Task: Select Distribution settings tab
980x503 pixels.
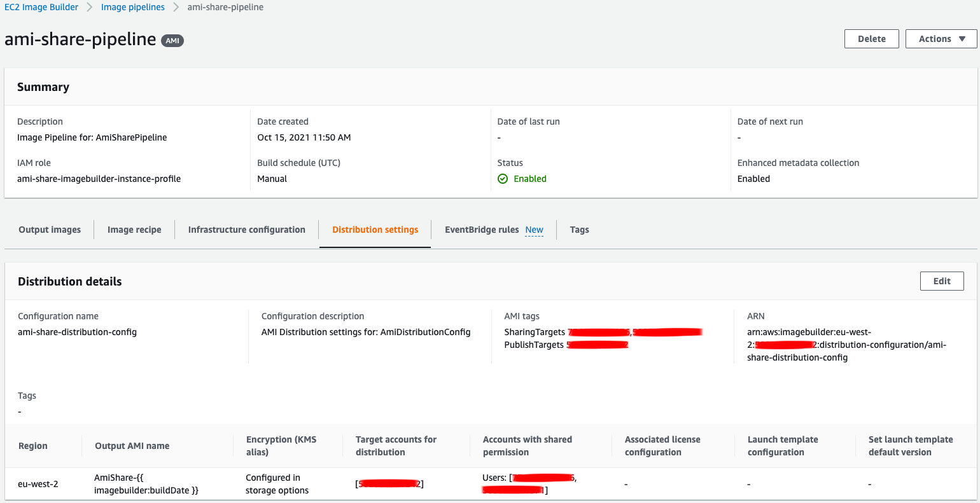Action: [375, 230]
